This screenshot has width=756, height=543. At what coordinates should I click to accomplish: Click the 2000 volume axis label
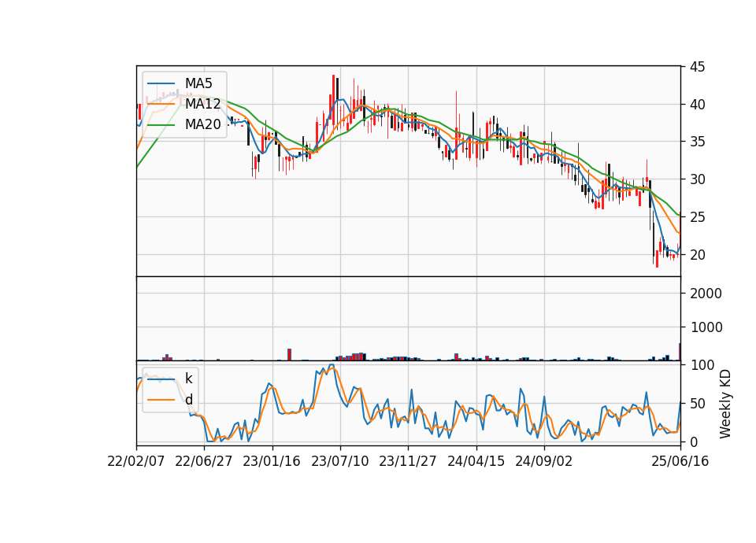click(x=706, y=294)
